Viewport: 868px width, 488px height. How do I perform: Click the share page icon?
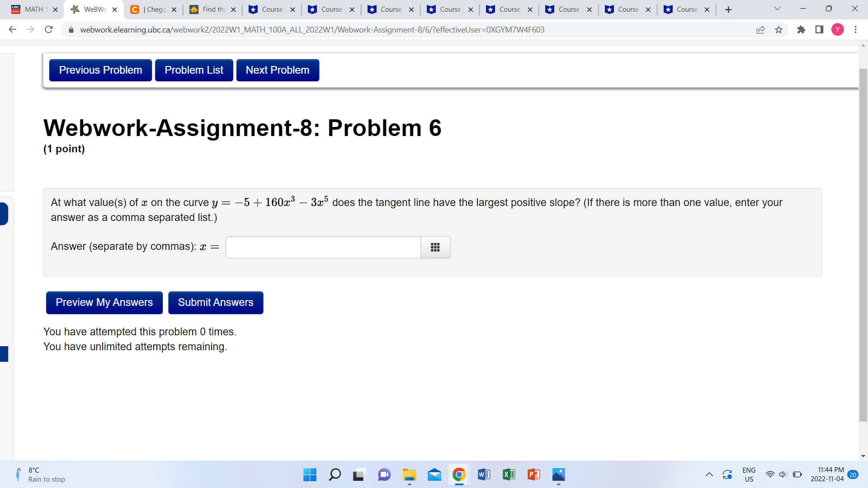[x=760, y=30]
